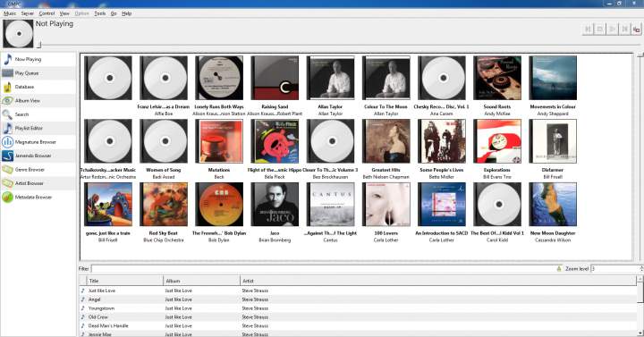Image resolution: width=644 pixels, height=337 pixels.
Task: Open the Playlist Editor in sidebar
Action: 38,128
